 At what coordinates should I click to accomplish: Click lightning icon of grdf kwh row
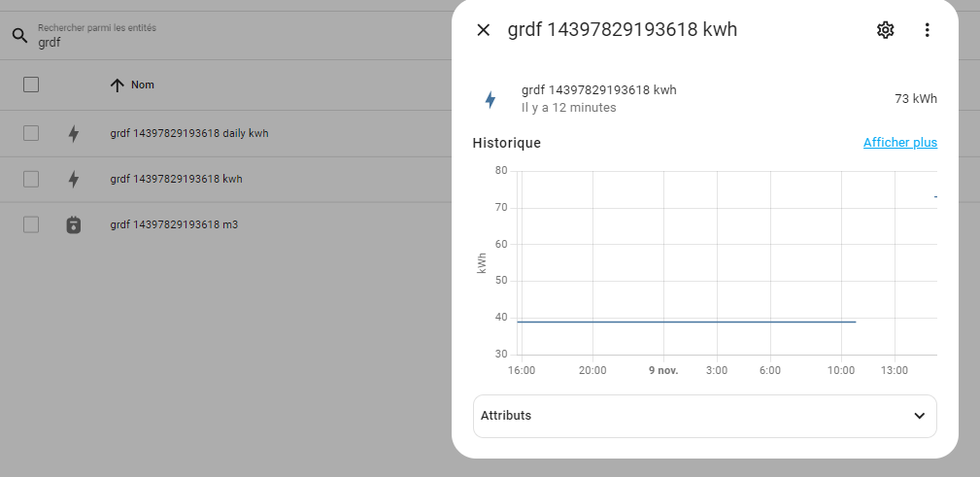tap(74, 179)
